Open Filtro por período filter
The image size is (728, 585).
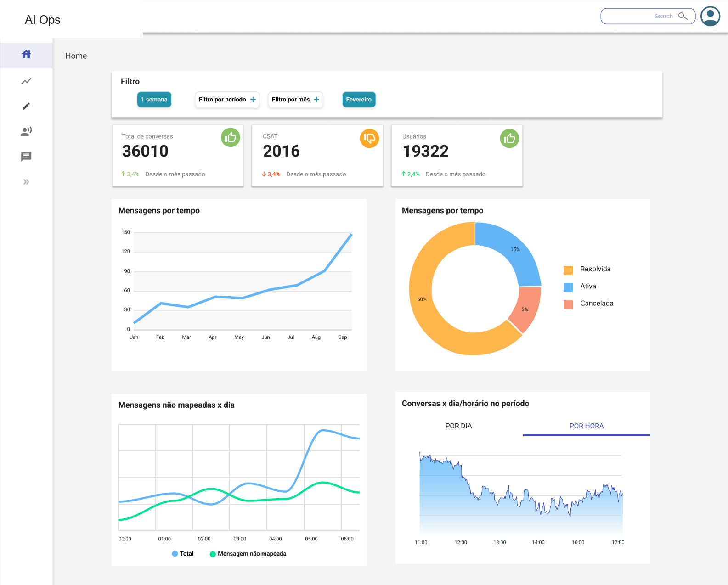(227, 100)
